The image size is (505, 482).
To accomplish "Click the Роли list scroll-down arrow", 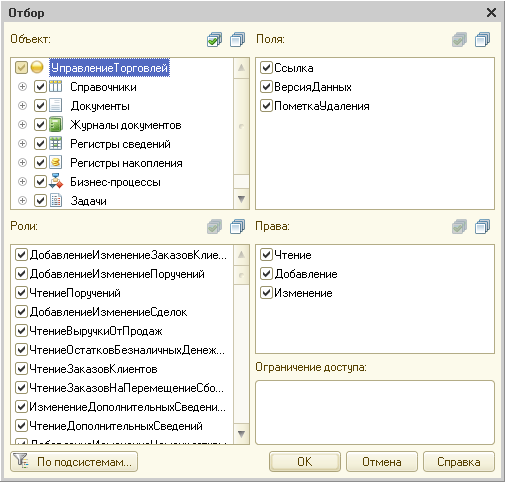I will 241,433.
